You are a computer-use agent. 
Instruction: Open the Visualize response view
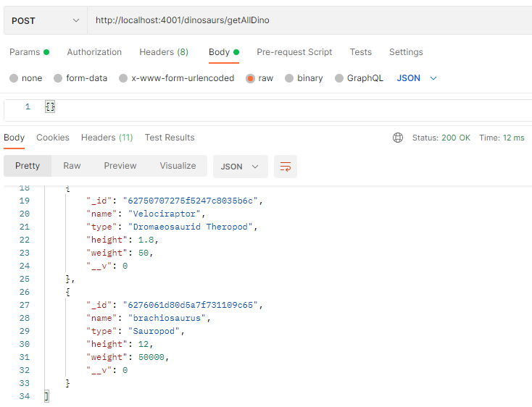pos(178,166)
